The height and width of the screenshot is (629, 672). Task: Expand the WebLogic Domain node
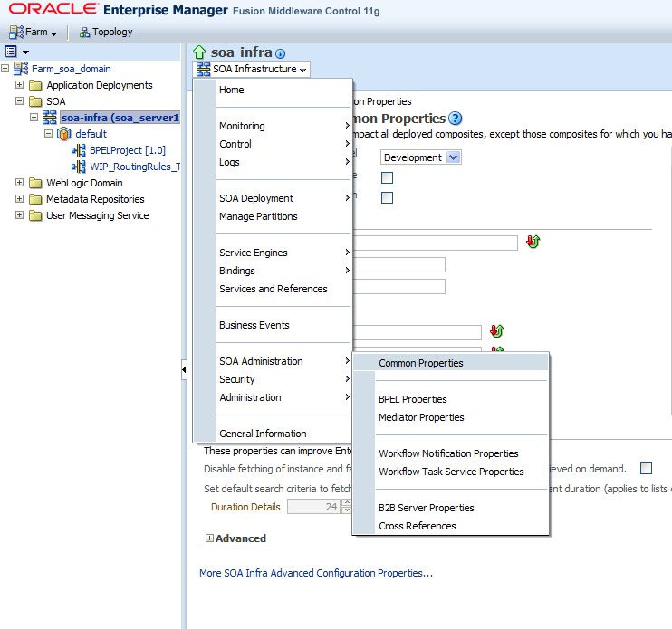(19, 182)
